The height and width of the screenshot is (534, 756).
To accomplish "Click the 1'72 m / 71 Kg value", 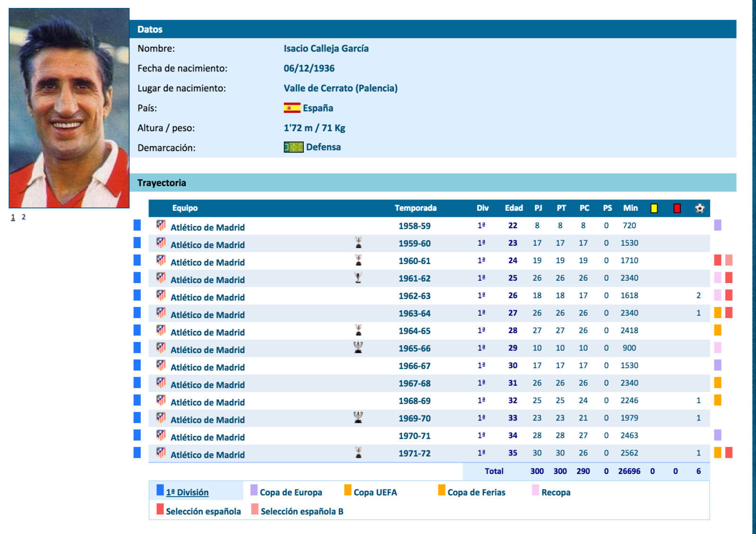I will pos(314,128).
